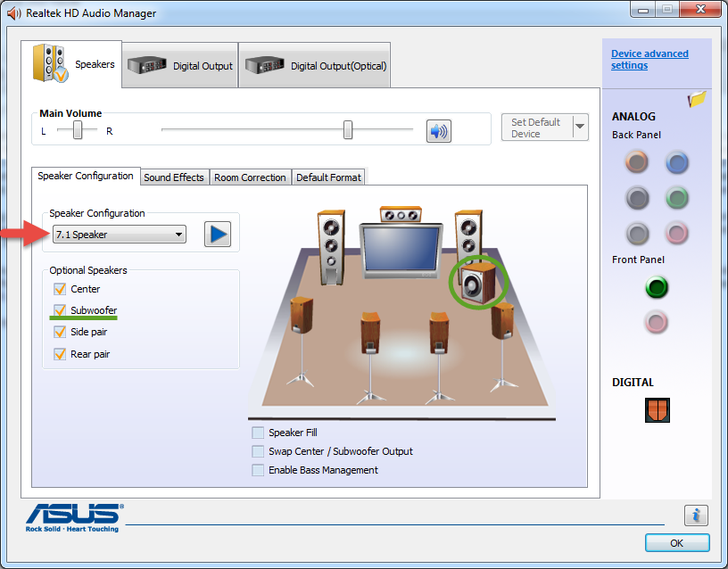
Task: Enable the Speaker Fill option
Action: [x=258, y=433]
